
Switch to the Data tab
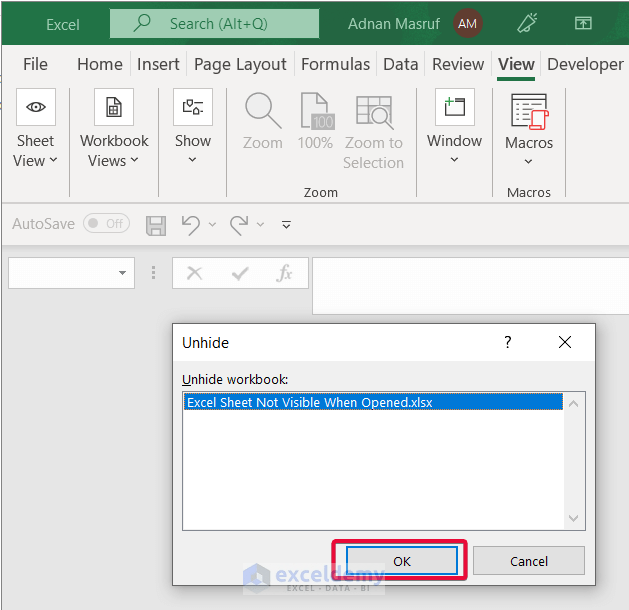400,64
